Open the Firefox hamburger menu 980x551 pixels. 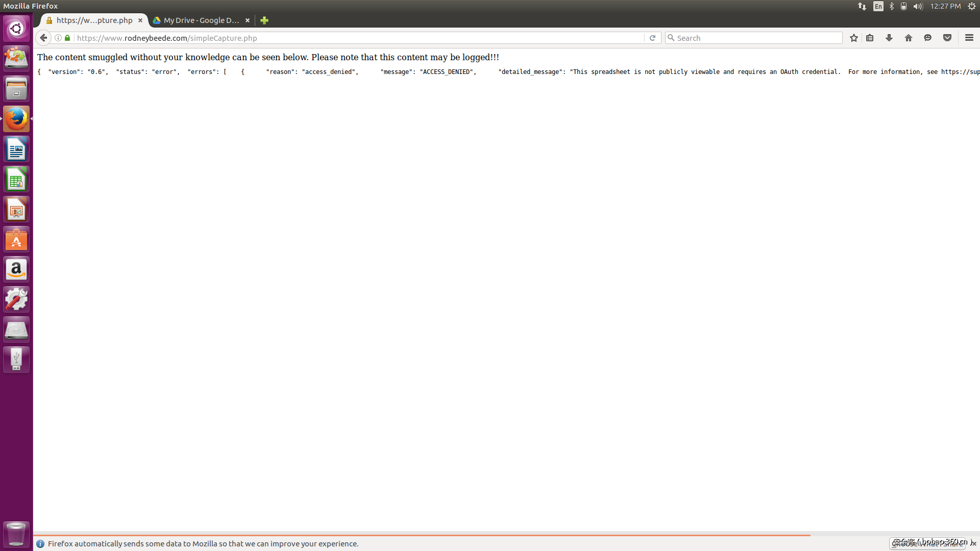point(969,38)
